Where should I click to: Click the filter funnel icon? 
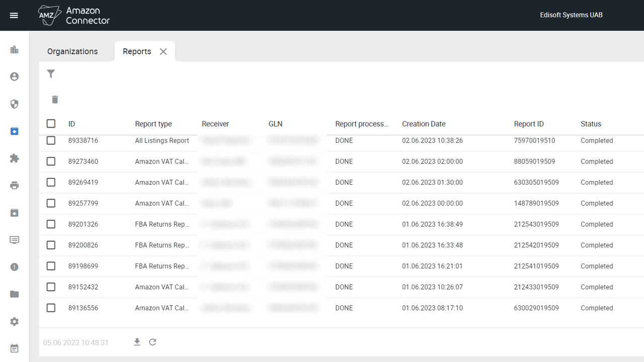[51, 74]
